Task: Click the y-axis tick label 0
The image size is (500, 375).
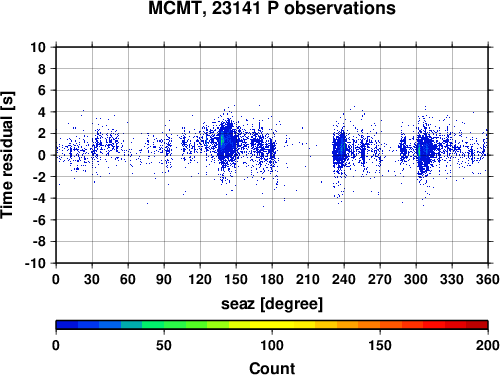Action: point(42,155)
